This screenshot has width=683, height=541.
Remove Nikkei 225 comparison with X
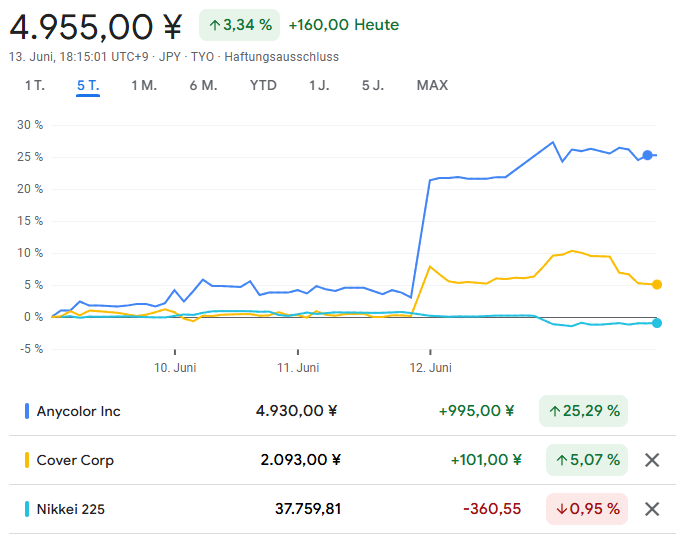point(652,509)
